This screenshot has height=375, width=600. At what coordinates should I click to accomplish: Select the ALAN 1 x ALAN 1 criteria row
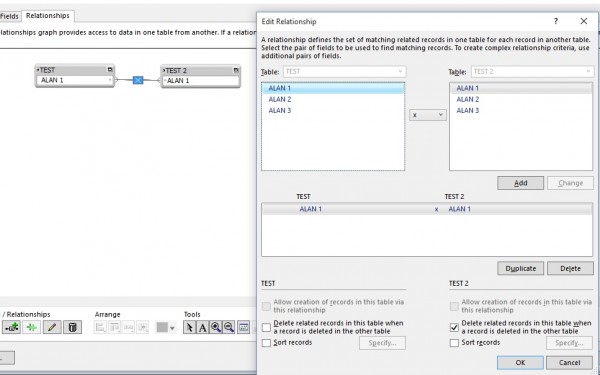(x=427, y=209)
